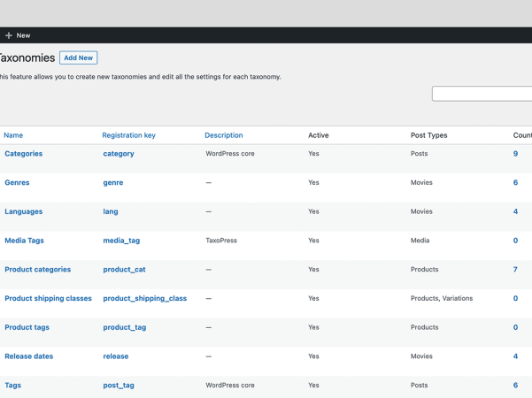Viewport: 532px width, 398px height.
Task: Click the lang registration key link
Action: pyautogui.click(x=110, y=212)
